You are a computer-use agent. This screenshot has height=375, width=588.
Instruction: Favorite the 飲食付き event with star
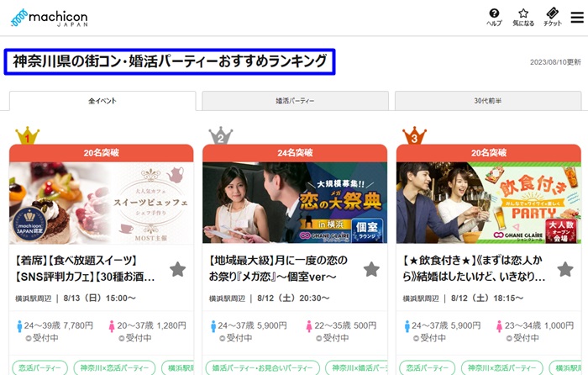click(565, 269)
